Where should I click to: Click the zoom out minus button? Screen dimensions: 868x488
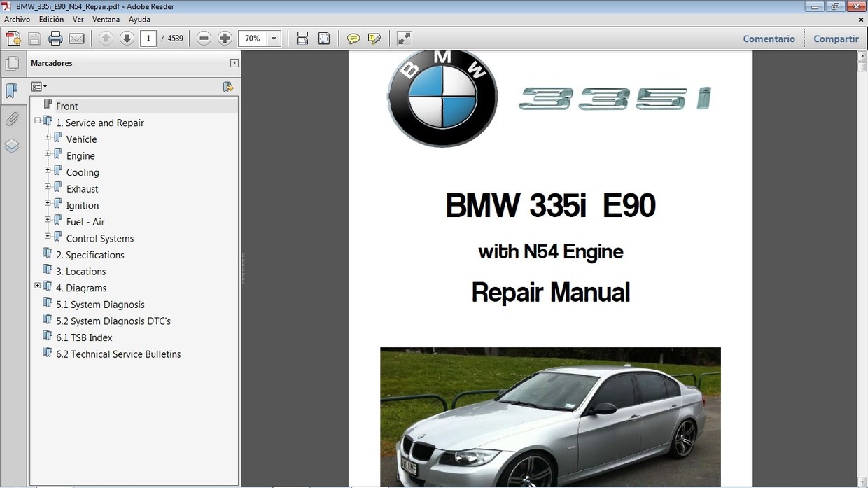point(204,39)
